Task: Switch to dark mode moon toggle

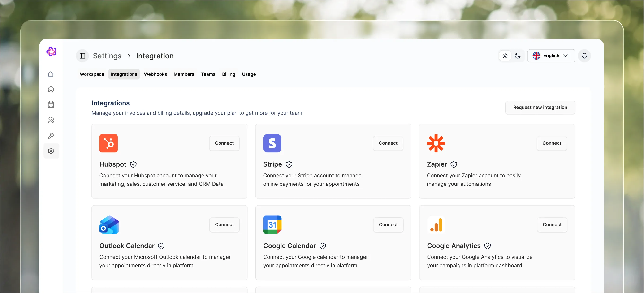Action: coord(518,56)
